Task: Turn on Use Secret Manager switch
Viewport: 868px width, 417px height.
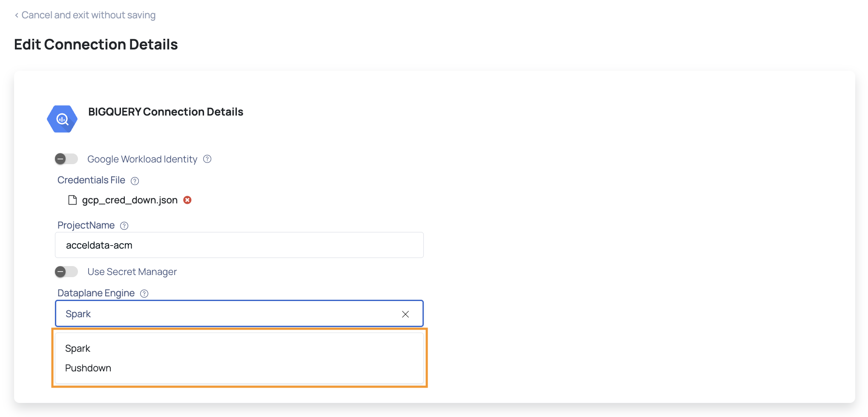Action: click(66, 272)
